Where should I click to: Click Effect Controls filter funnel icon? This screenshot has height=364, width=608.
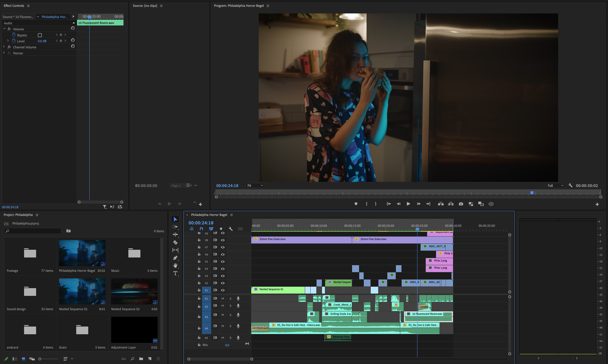click(105, 207)
